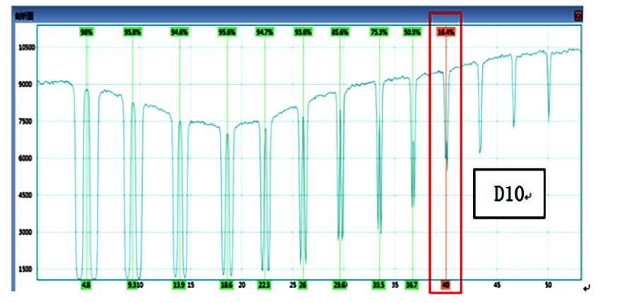644x303 pixels.
Task: Select the 75.3% marker label
Action: 379,32
